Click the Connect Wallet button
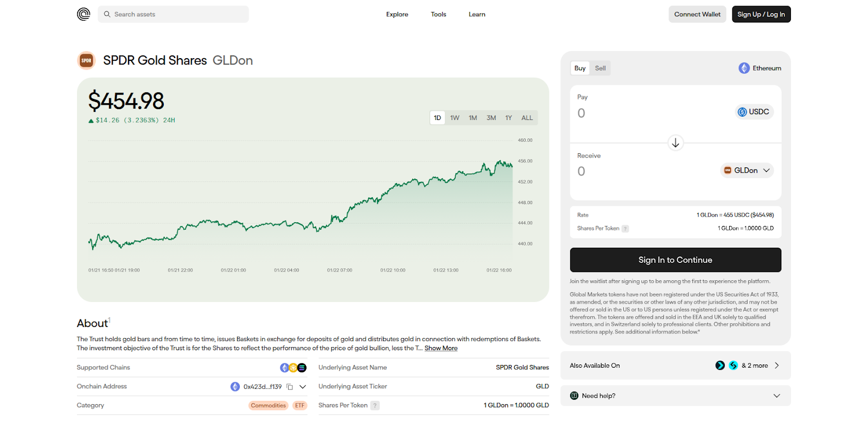This screenshot has height=441, width=868. tap(697, 14)
